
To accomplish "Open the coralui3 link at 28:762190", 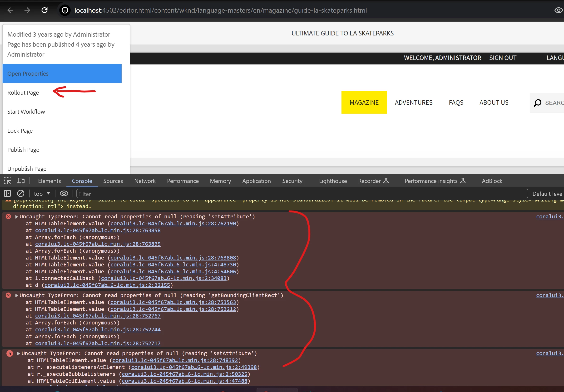I will [173, 223].
